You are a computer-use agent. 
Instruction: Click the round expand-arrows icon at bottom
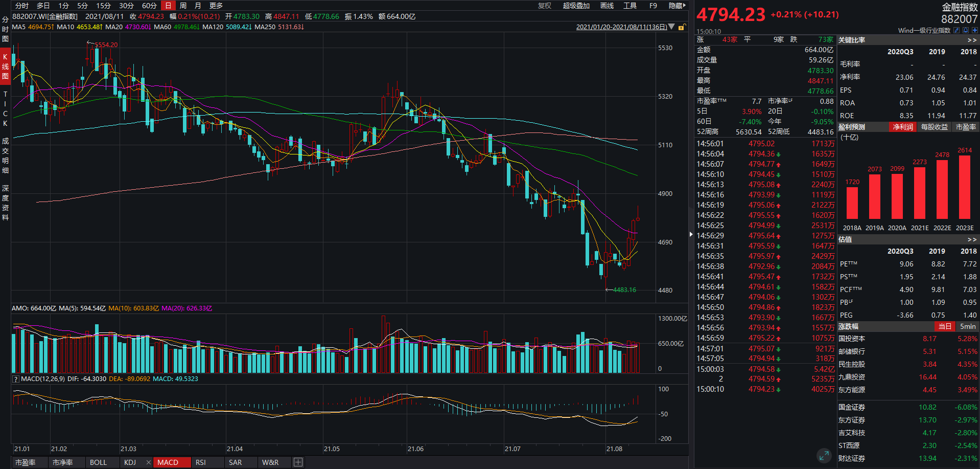824,456
